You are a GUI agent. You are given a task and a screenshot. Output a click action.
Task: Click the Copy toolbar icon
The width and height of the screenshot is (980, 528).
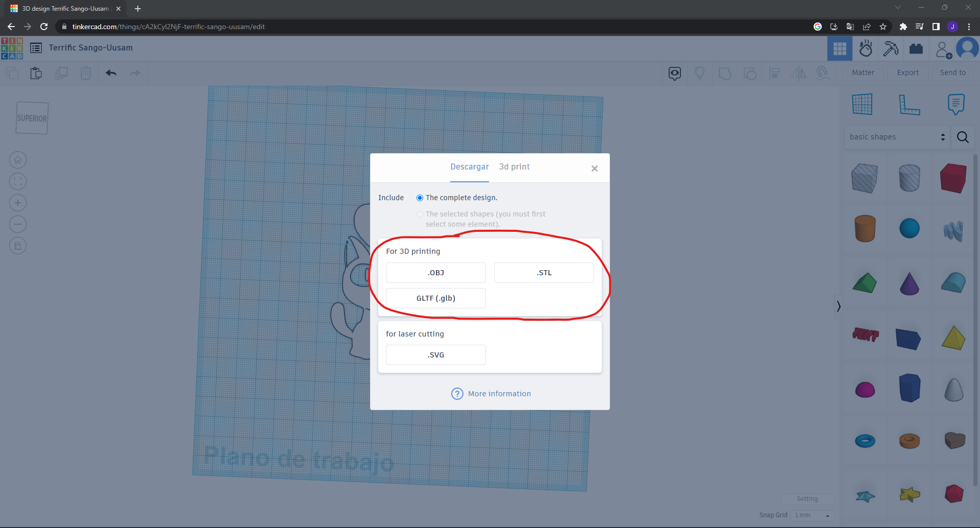(x=12, y=73)
